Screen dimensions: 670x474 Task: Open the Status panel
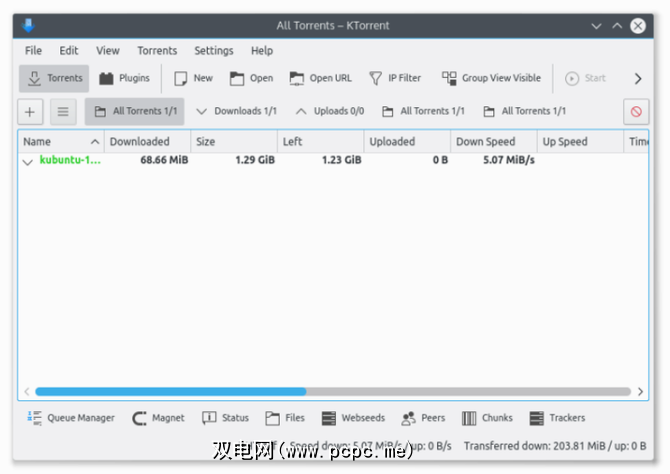tap(225, 418)
